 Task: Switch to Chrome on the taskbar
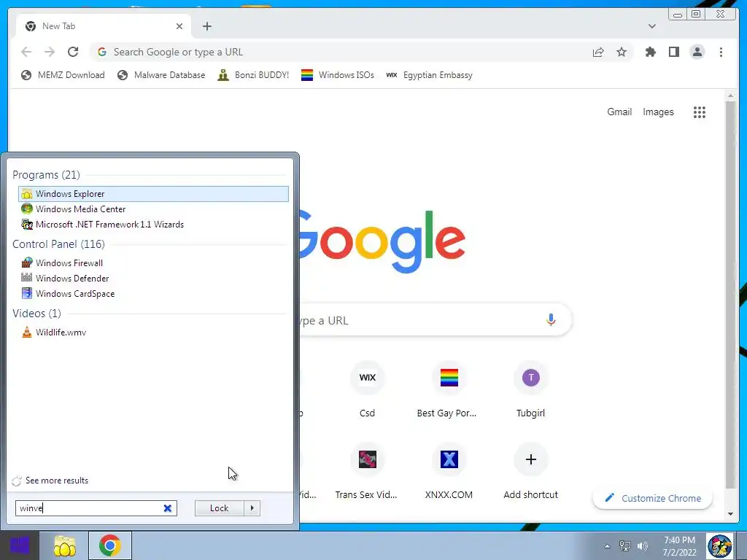pos(110,545)
